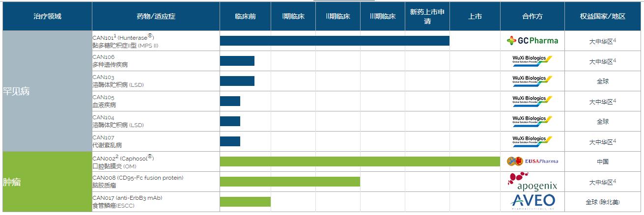Click the CAN101 blue progress bar

334,41
